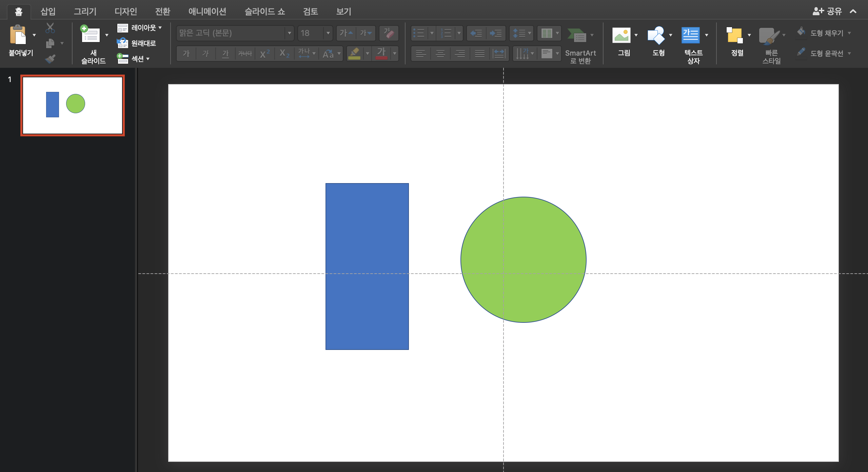Viewport: 868px width, 472px height.
Task: Switch to the 삽입 tab
Action: point(48,12)
